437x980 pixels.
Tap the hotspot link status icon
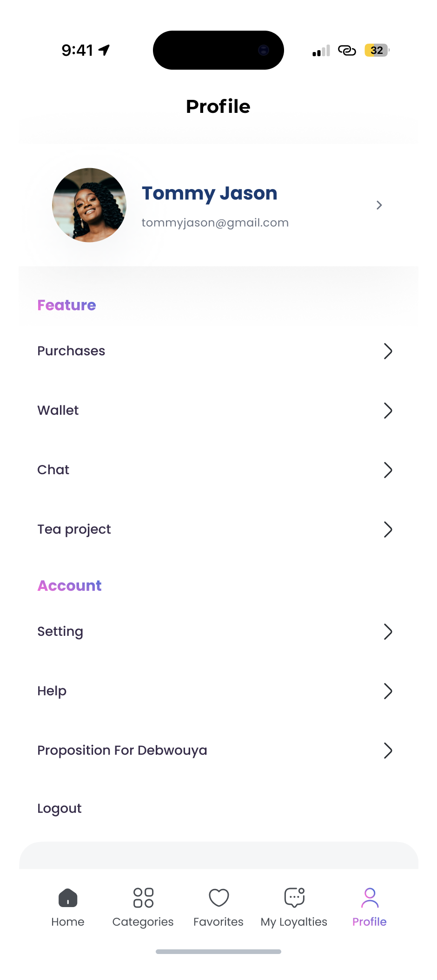[347, 50]
